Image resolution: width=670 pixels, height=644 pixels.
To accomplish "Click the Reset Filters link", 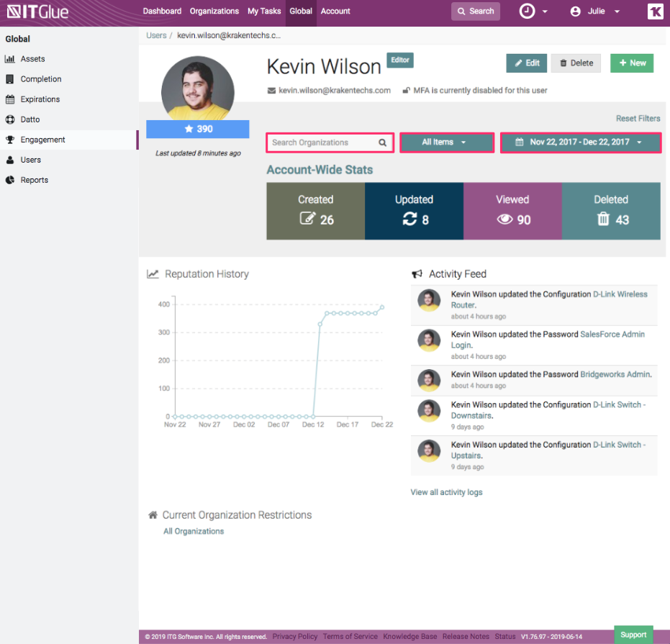I will (638, 119).
